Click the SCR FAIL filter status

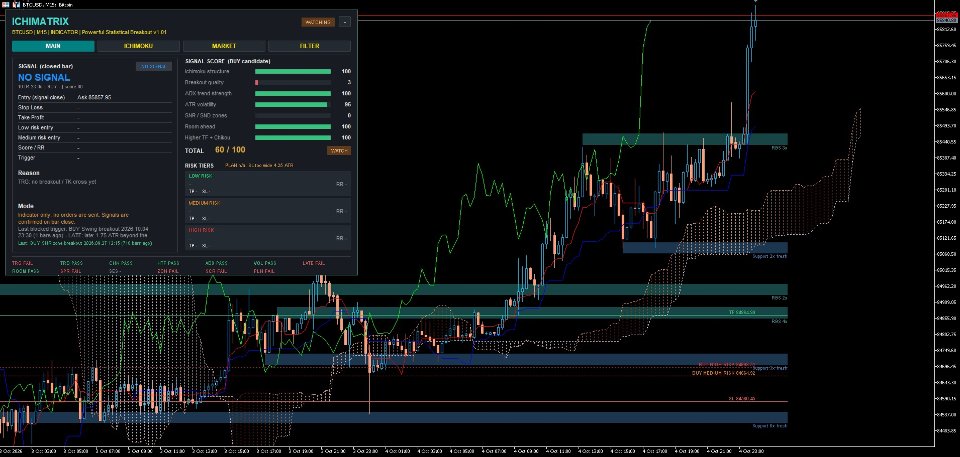click(x=216, y=271)
